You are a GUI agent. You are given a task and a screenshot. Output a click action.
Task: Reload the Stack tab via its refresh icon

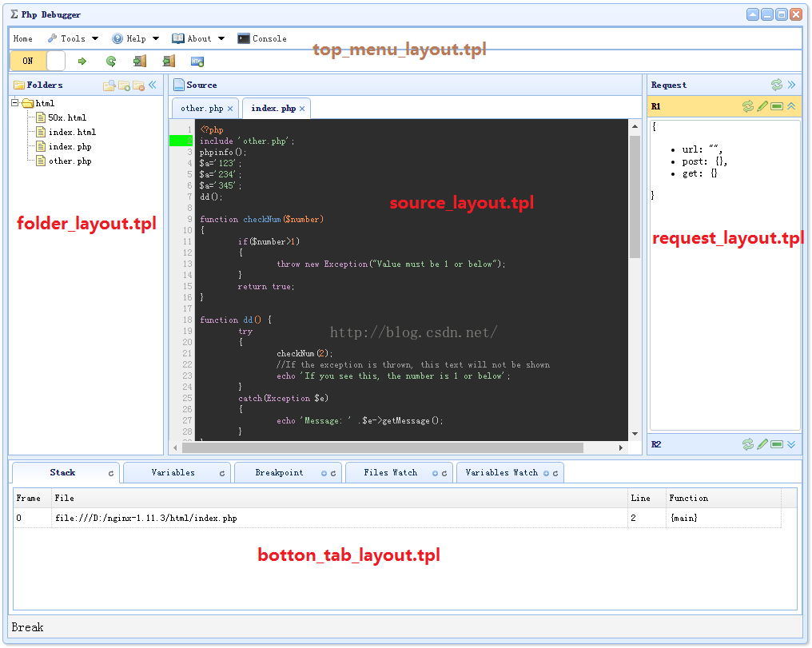tap(111, 473)
